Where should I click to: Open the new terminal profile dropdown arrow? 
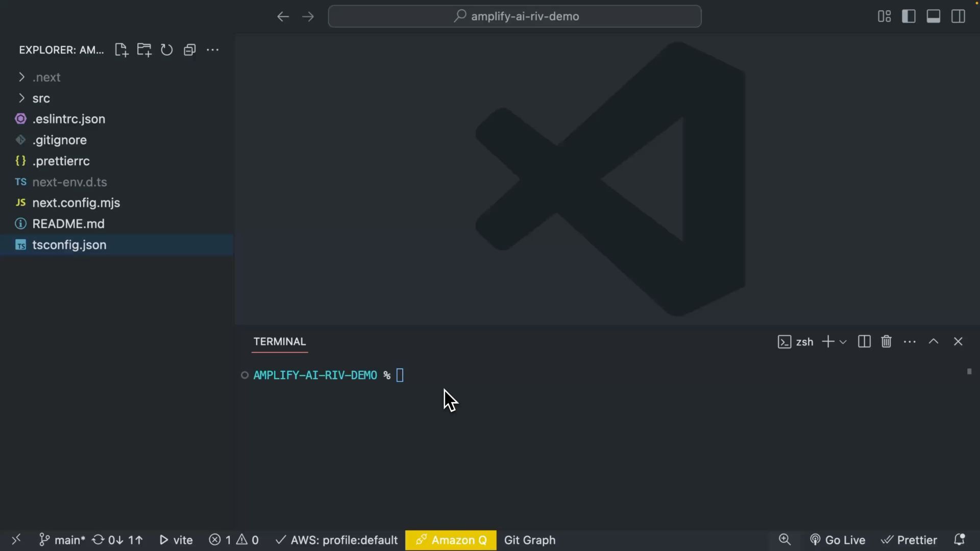(843, 342)
